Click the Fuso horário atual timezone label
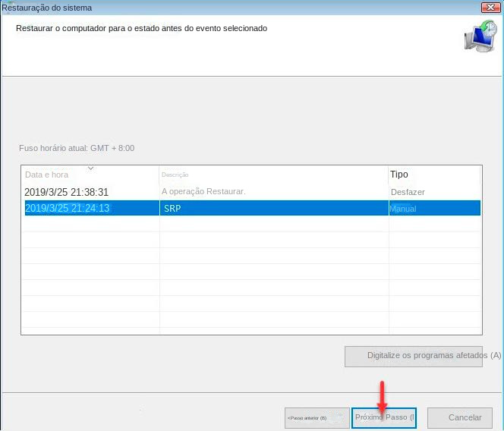The width and height of the screenshot is (504, 431). (77, 148)
